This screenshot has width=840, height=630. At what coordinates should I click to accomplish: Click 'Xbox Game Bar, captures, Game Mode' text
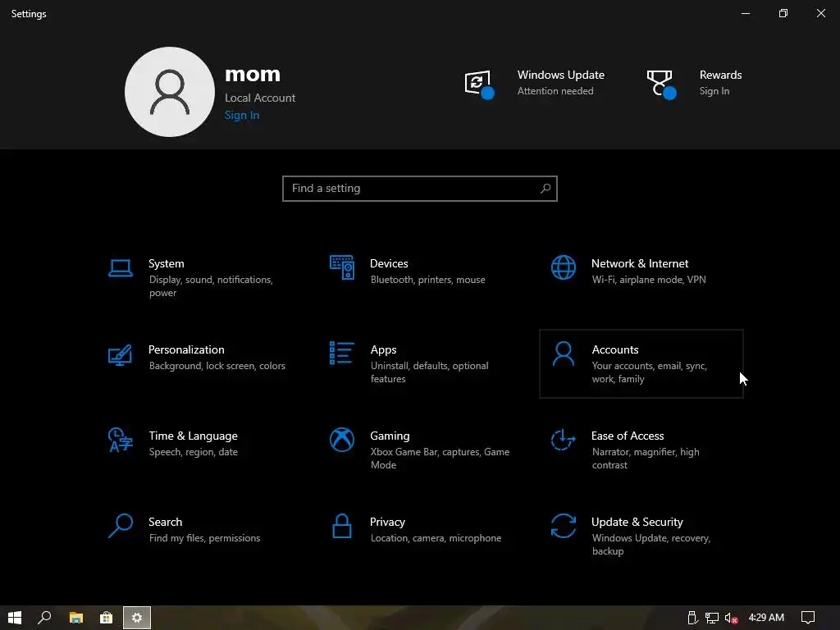click(440, 458)
